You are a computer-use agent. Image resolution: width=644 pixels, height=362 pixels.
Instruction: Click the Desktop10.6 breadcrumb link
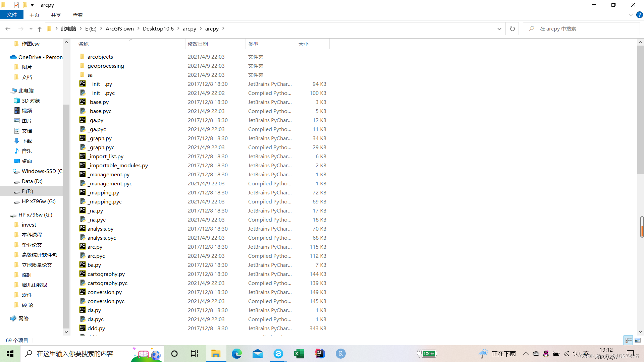pos(158,28)
